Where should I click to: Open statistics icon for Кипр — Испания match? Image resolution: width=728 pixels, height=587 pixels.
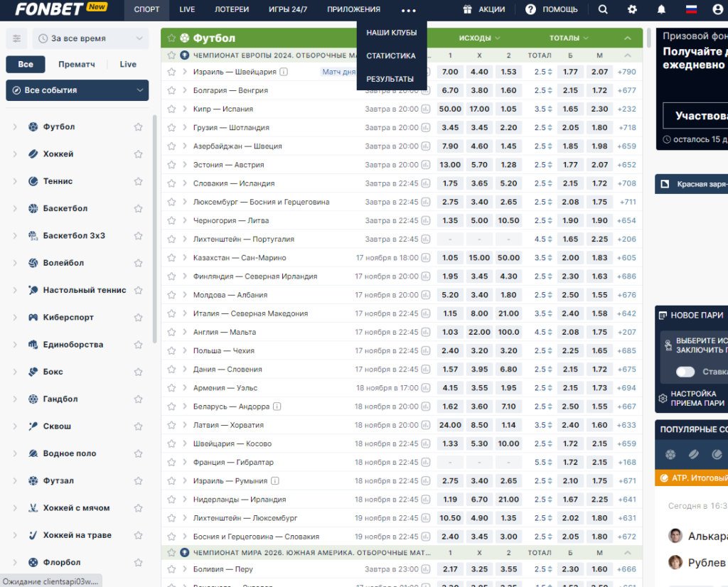pos(425,109)
